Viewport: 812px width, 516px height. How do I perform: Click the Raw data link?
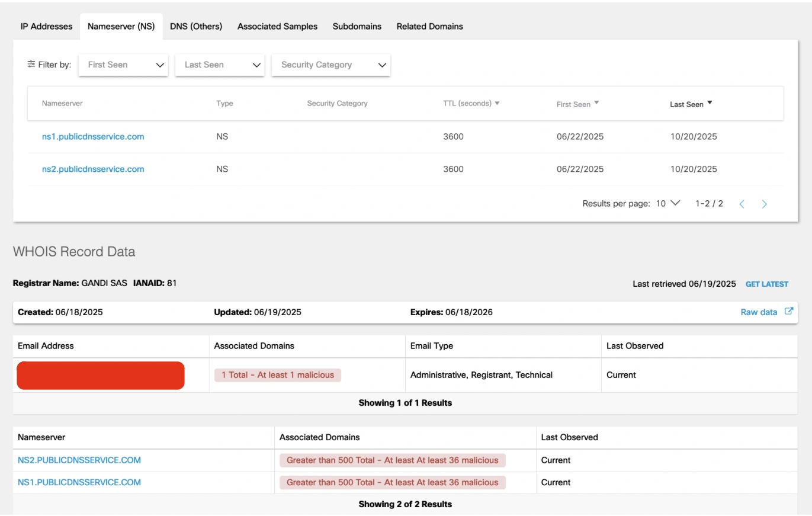tap(759, 312)
